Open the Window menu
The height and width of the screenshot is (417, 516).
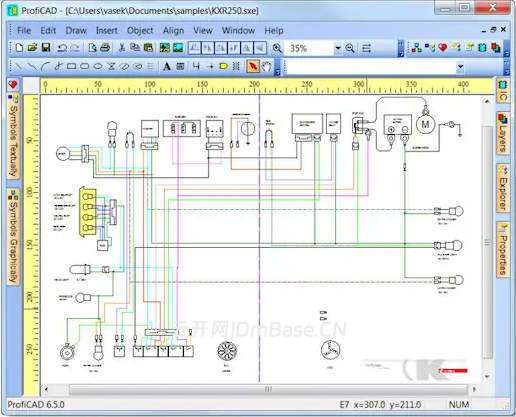point(238,31)
